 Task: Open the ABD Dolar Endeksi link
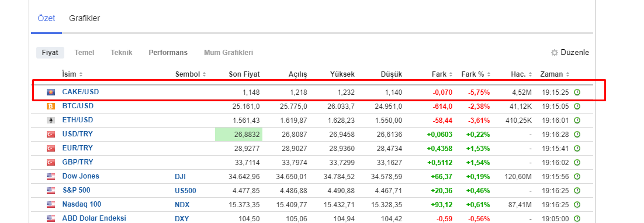(x=94, y=218)
